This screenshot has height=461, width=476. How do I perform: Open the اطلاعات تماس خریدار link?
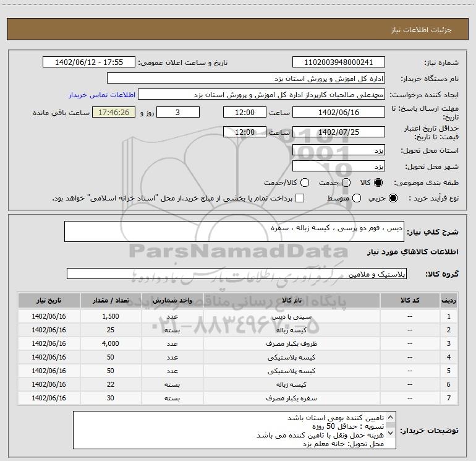coord(102,95)
